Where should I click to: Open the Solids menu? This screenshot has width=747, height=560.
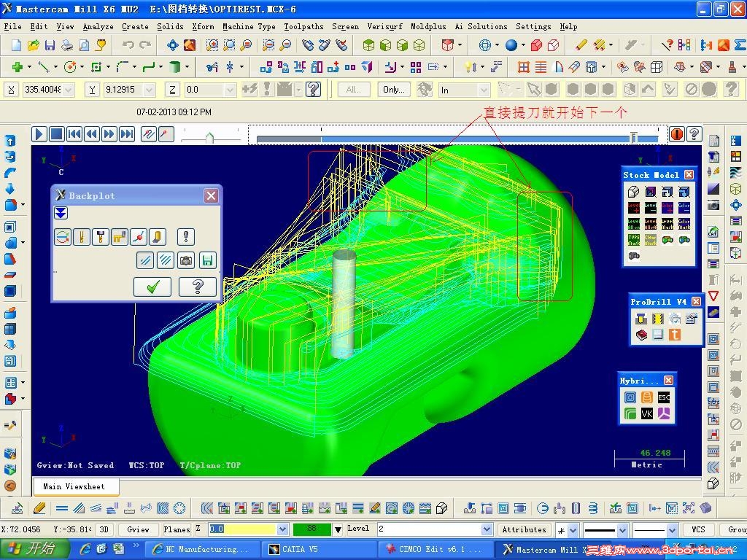170,27
